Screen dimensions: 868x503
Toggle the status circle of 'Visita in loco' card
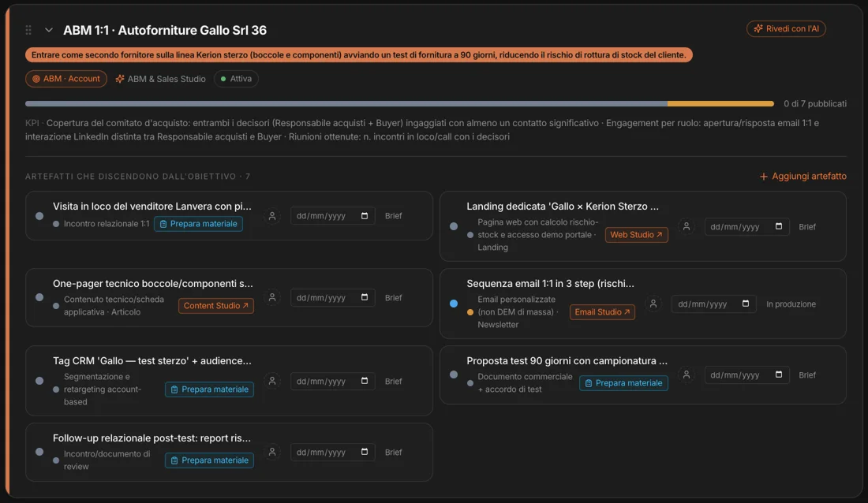[39, 216]
